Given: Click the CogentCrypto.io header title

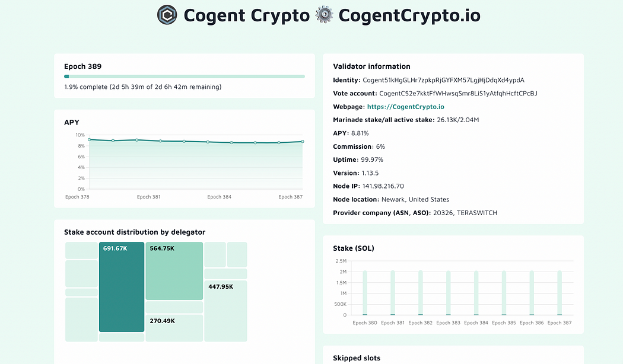Looking at the screenshot, I should (x=409, y=15).
